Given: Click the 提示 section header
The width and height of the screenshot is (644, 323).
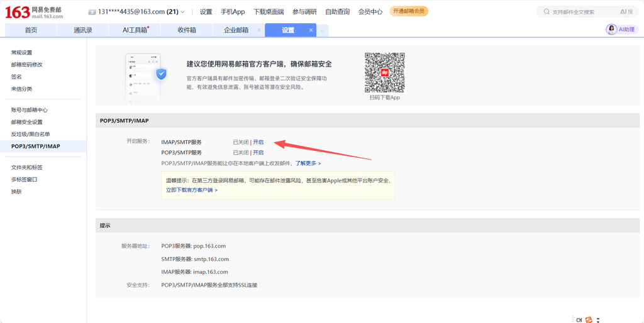Looking at the screenshot, I should (367, 226).
